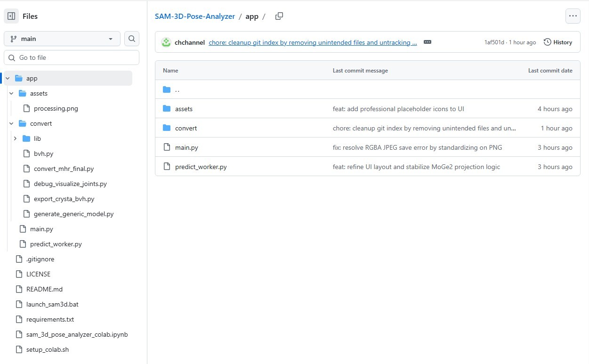Open main.py in directory listing

(x=186, y=147)
